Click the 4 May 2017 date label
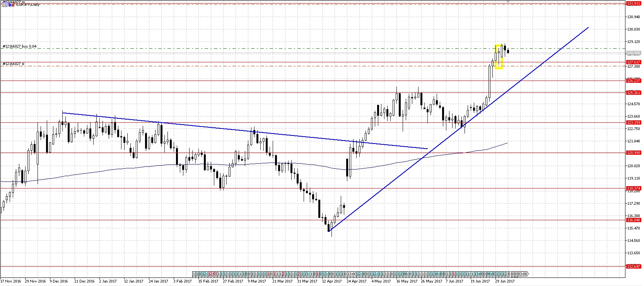Image resolution: width=644 pixels, height=286 pixels. pyautogui.click(x=381, y=281)
